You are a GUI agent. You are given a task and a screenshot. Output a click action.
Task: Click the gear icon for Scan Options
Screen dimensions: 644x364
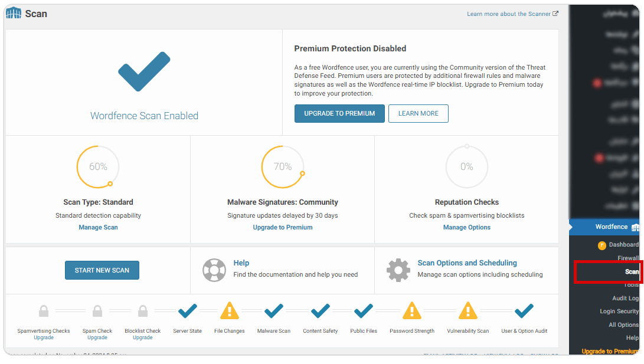pyautogui.click(x=398, y=270)
